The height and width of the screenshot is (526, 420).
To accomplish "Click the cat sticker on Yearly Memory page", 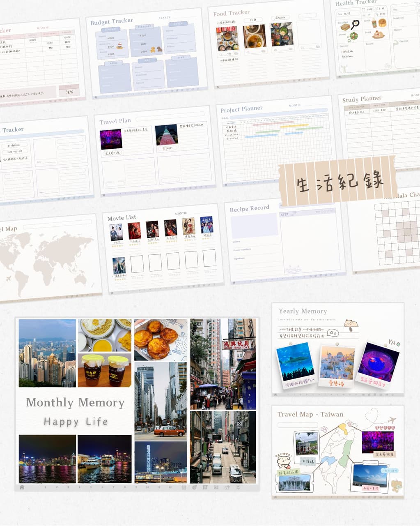I will [351, 325].
